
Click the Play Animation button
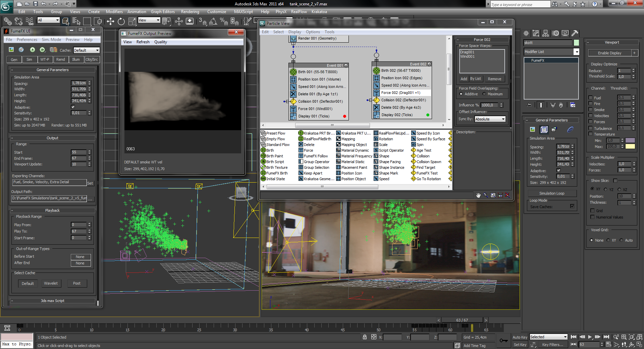coord(590,337)
